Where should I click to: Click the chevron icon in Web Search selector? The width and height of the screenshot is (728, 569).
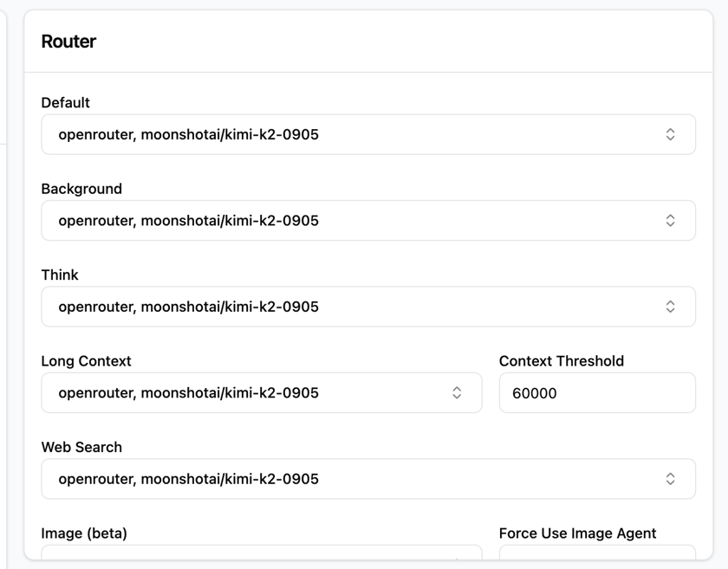coord(670,479)
